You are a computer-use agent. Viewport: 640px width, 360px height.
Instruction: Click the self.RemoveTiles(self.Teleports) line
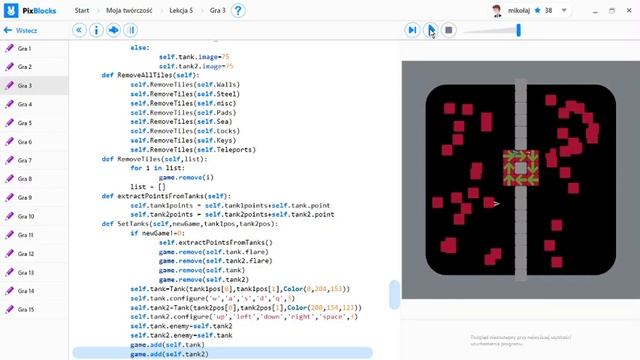pos(193,149)
